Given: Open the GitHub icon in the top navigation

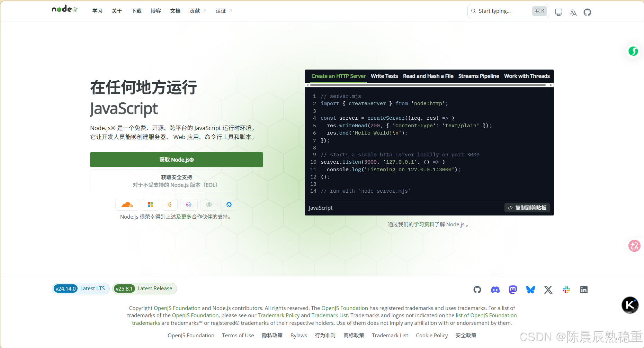Looking at the screenshot, I should [x=587, y=12].
